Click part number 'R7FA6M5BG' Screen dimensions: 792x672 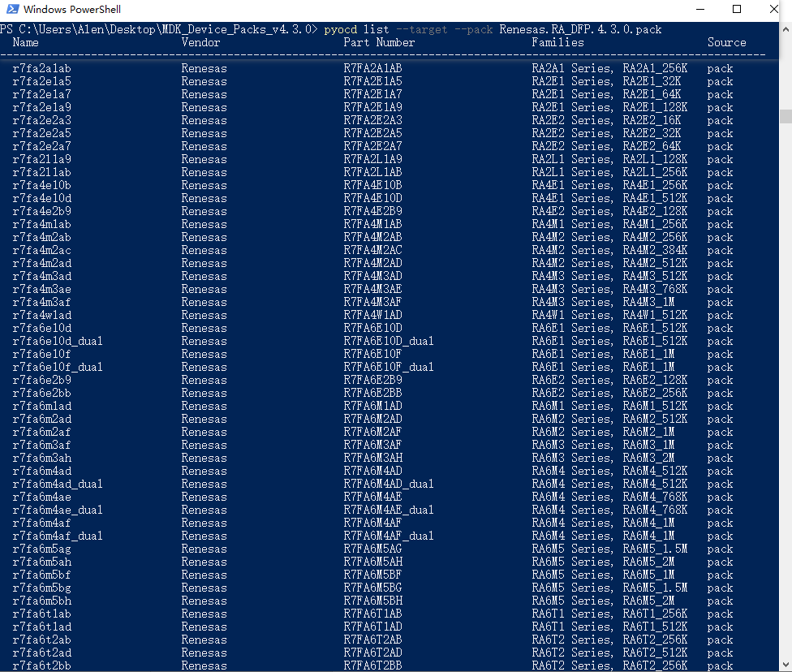click(372, 588)
